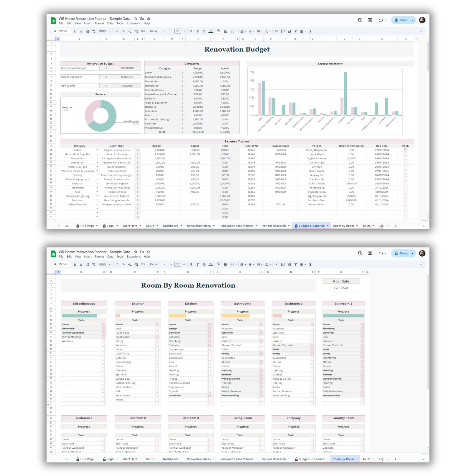Click the Bathroom 3 green progress bar
Viewport: 476px width, 476px height.
343,316
